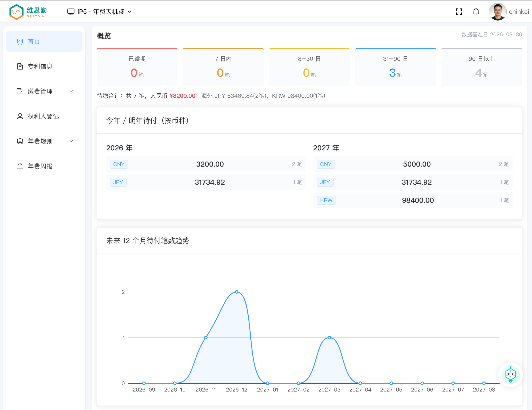Open the 90 日以上 4 笔 card
Screen dimensions: 532x410
coord(482,67)
